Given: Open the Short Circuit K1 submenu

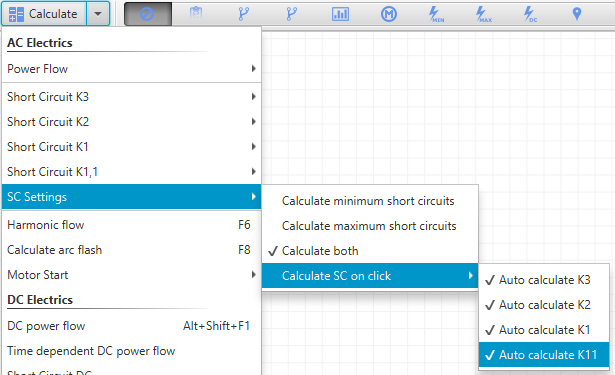Looking at the screenshot, I should click(131, 147).
